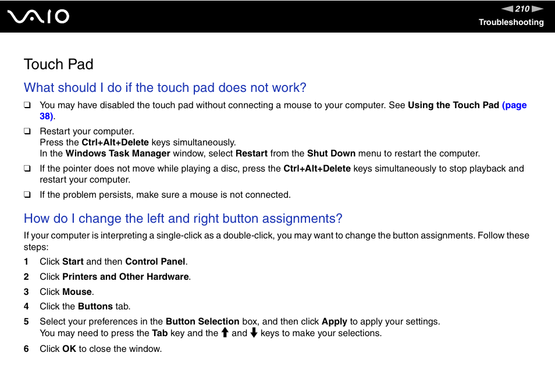Click heading "What should I do if the touch pad does not work?"
555x392 pixels.
pyautogui.click(x=165, y=87)
